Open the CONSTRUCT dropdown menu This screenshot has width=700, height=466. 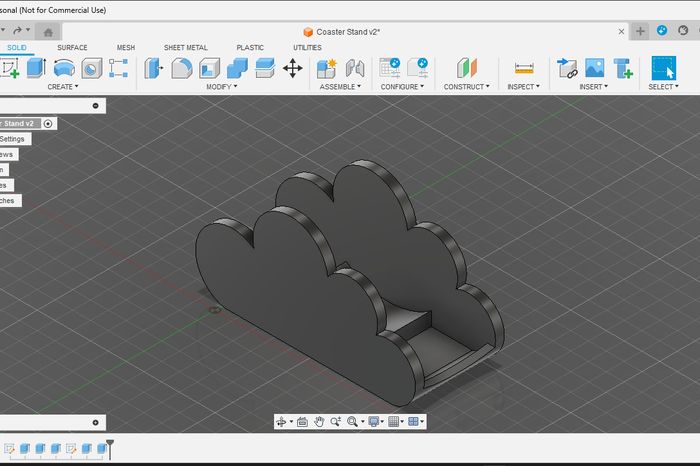(467, 87)
